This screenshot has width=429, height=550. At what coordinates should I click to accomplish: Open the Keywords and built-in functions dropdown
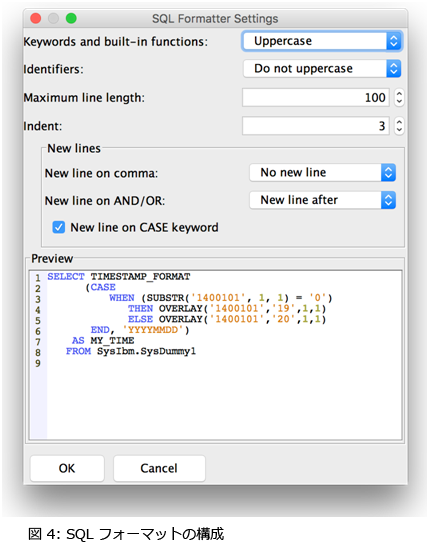[x=322, y=41]
